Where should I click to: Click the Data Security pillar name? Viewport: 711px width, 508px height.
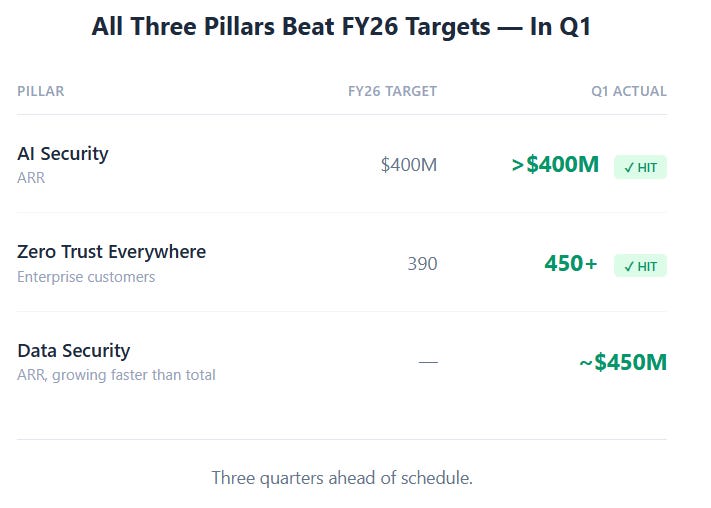[73, 351]
